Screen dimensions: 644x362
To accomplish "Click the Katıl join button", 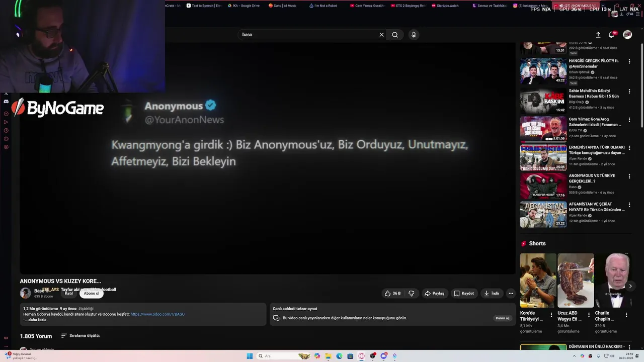I will pos(69,294).
